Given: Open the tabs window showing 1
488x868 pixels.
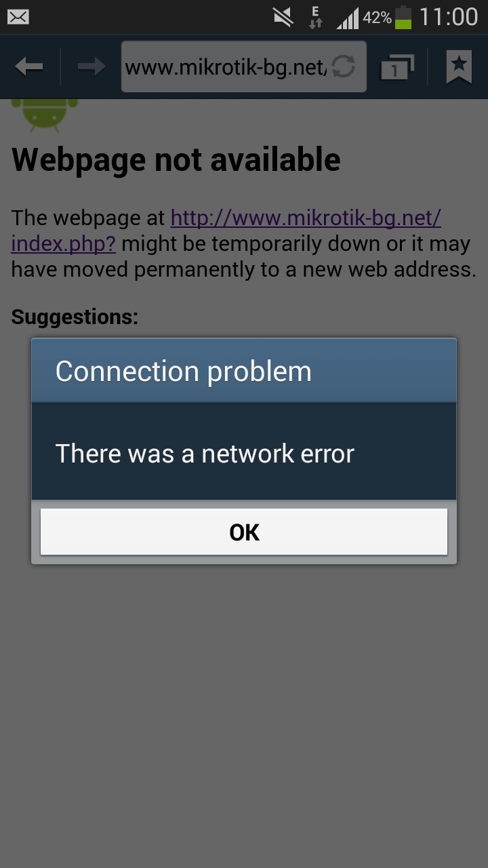Looking at the screenshot, I should coord(398,66).
